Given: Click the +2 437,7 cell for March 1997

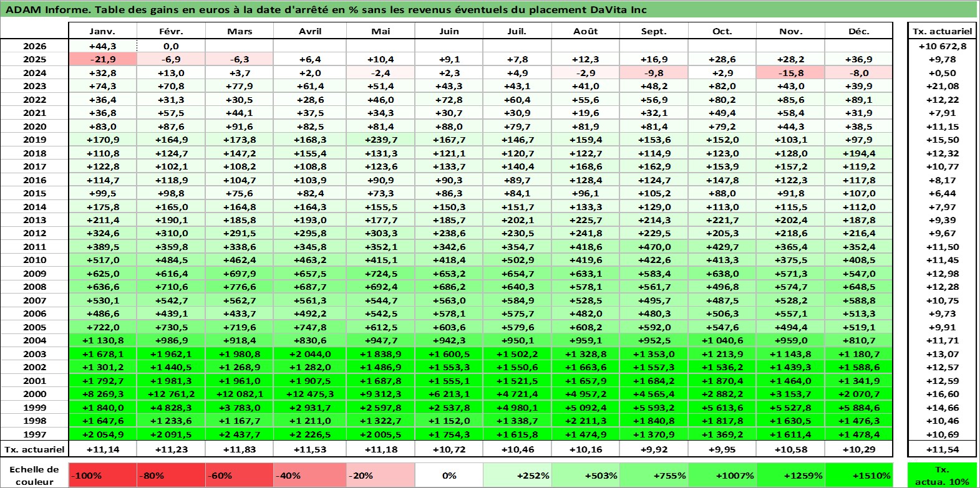Looking at the screenshot, I should (x=240, y=434).
